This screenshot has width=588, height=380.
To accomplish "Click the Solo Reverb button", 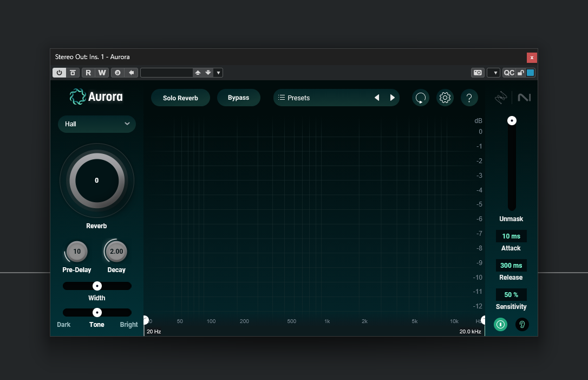I will pos(180,98).
